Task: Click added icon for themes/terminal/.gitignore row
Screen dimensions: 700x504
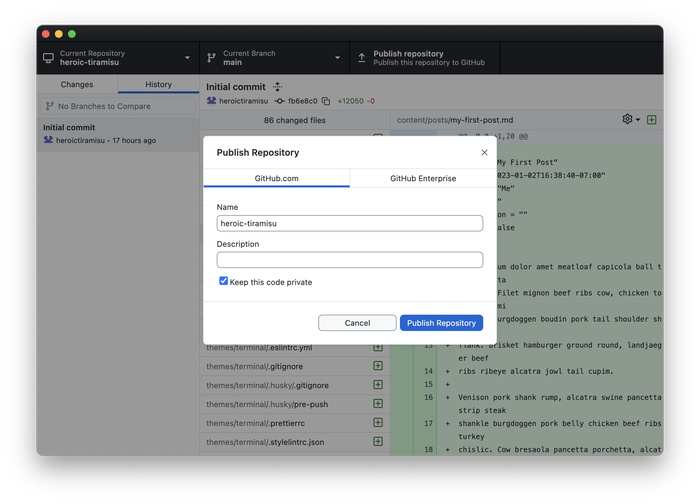Action: pyautogui.click(x=378, y=366)
